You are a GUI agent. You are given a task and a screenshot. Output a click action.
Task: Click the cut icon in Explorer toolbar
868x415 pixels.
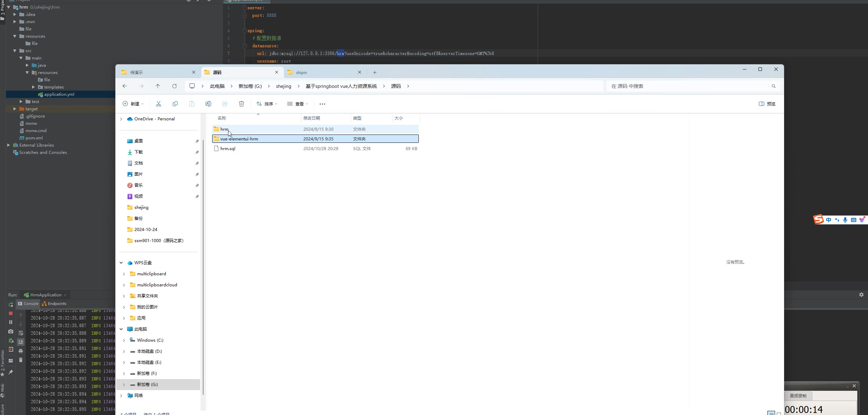159,104
